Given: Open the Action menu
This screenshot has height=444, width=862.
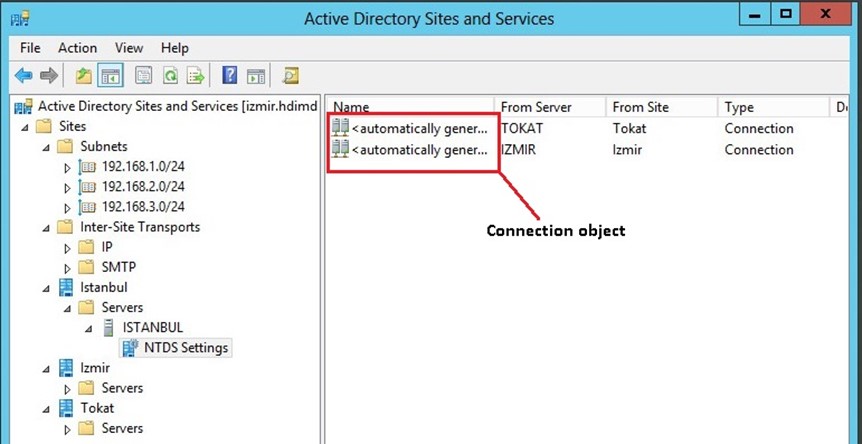Looking at the screenshot, I should [78, 48].
